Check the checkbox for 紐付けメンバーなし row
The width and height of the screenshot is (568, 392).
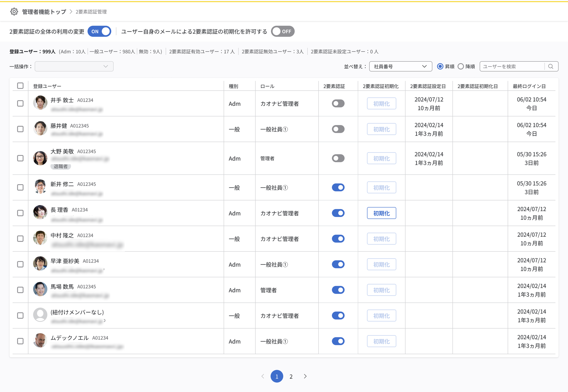point(20,315)
